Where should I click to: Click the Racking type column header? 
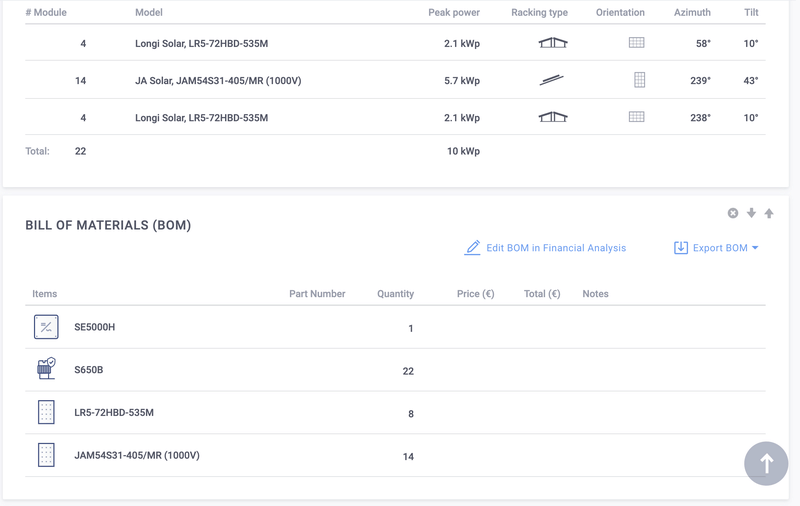539,13
